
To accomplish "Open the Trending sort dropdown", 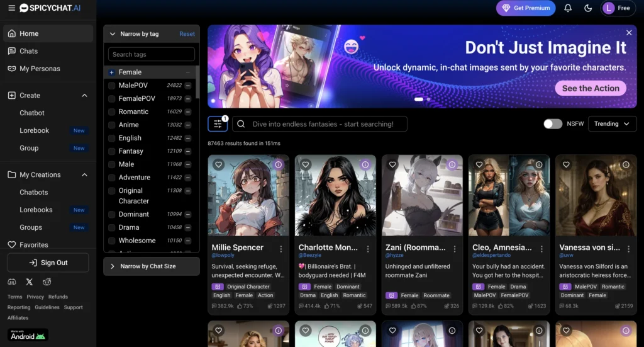I will [612, 124].
